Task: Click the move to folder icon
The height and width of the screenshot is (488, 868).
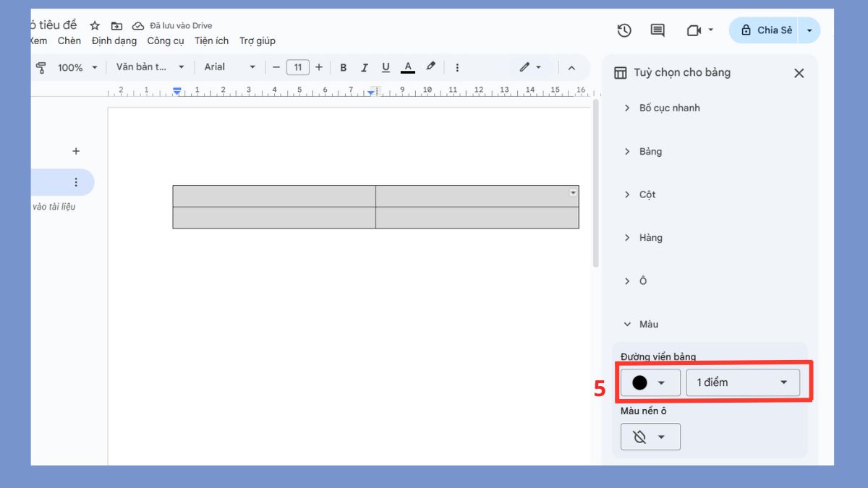Action: click(116, 26)
